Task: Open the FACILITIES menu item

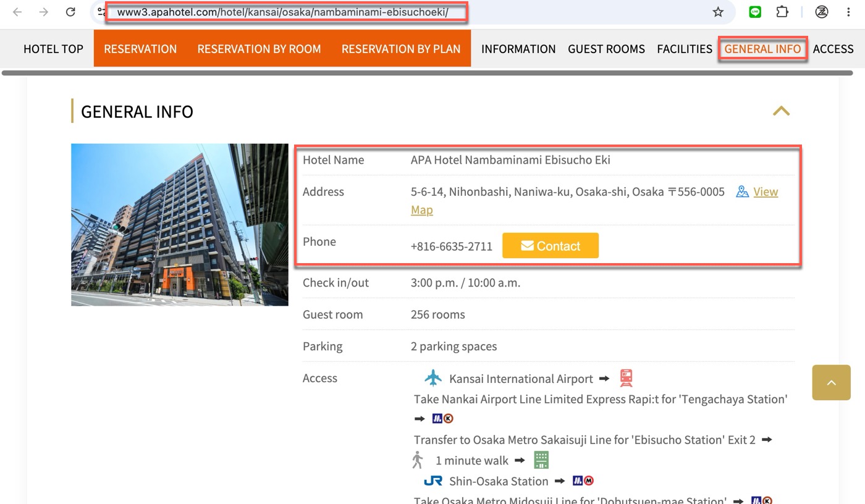Action: [685, 49]
